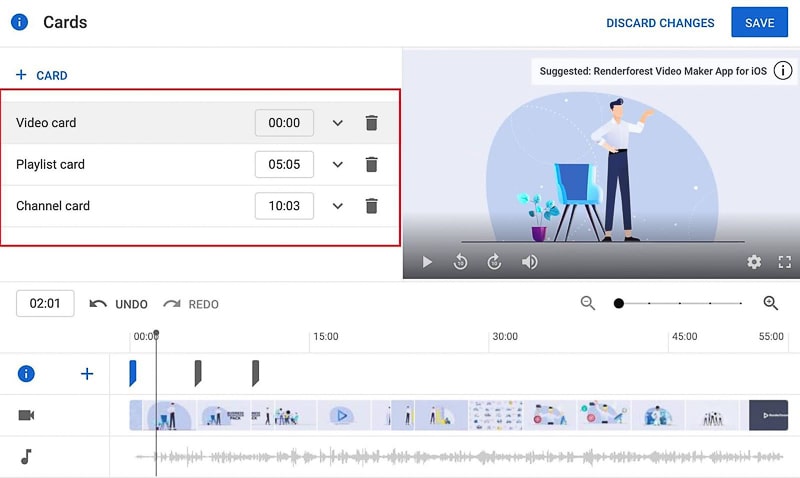
Task: Undo the last change
Action: click(x=118, y=304)
